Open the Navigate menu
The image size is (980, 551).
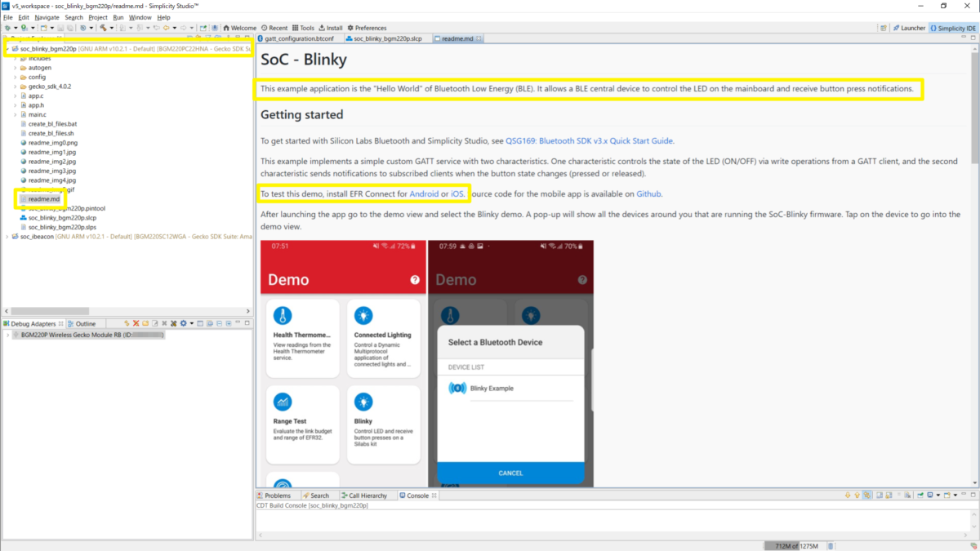pos(47,17)
